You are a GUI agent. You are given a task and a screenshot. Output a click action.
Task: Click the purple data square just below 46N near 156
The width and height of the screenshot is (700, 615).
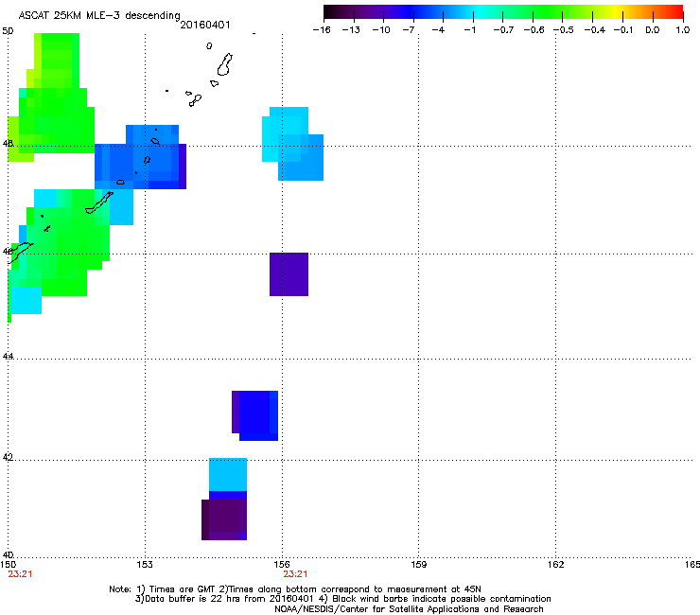pos(289,274)
